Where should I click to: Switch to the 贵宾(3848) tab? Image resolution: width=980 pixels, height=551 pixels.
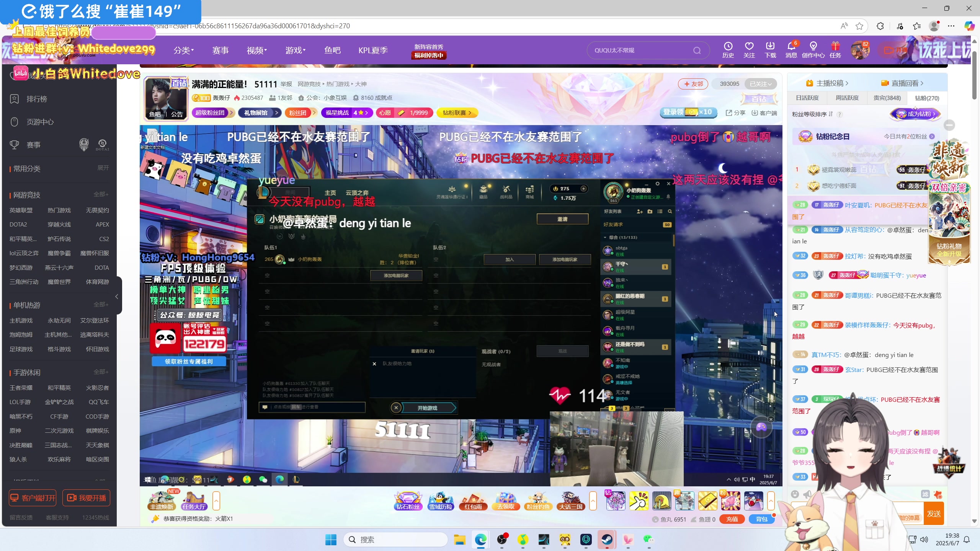[x=887, y=98]
